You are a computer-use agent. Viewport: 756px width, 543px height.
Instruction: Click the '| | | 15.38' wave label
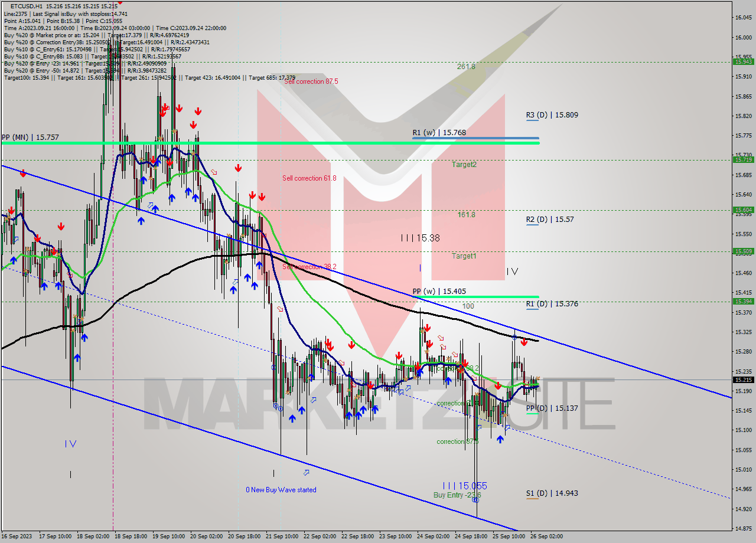click(420, 238)
